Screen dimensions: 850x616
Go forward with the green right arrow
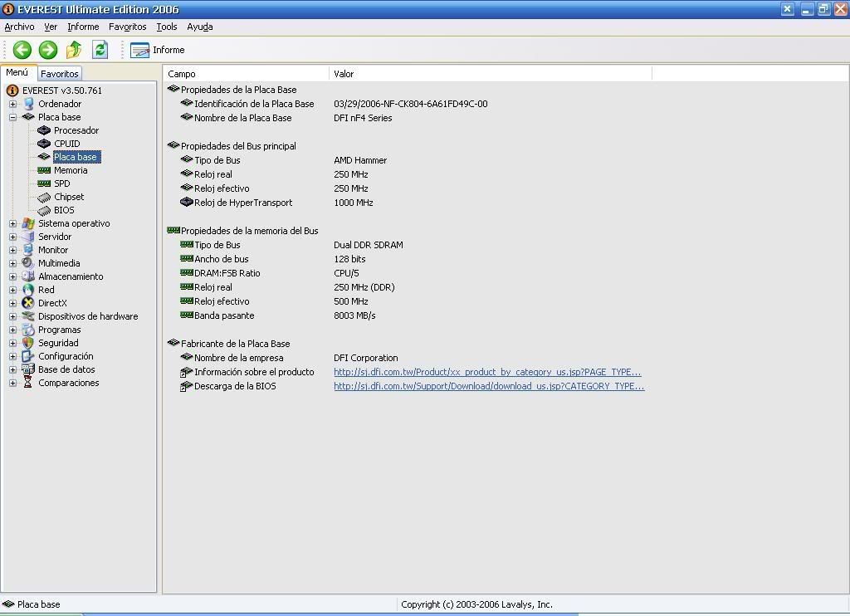click(x=48, y=50)
